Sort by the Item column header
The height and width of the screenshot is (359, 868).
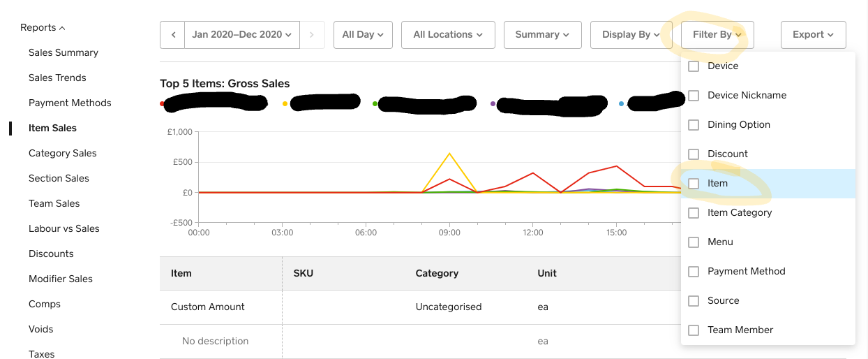[181, 273]
